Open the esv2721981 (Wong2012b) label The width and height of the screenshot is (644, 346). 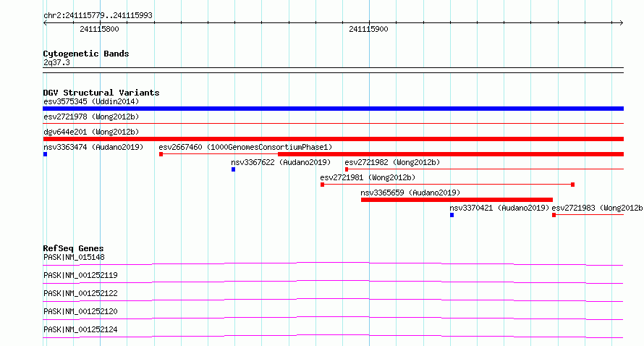coord(368,177)
